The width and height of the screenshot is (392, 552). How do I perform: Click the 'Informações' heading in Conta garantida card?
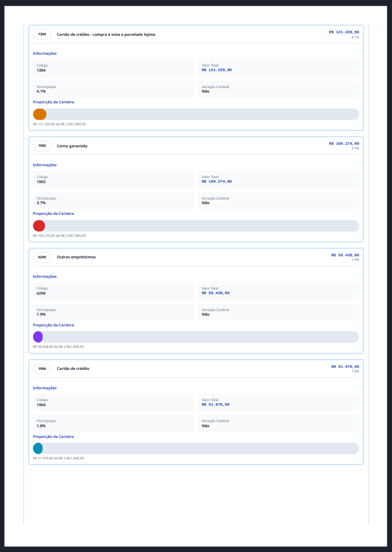pyautogui.click(x=45, y=165)
